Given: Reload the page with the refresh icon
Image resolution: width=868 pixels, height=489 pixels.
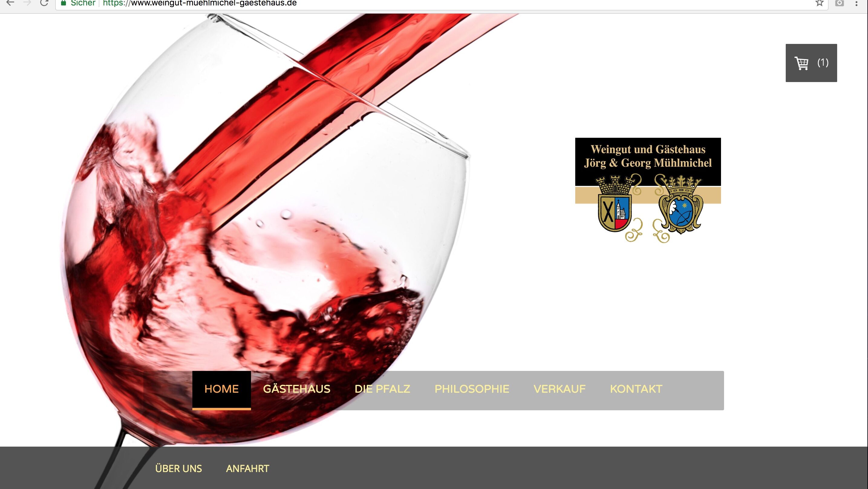Looking at the screenshot, I should tap(44, 3).
